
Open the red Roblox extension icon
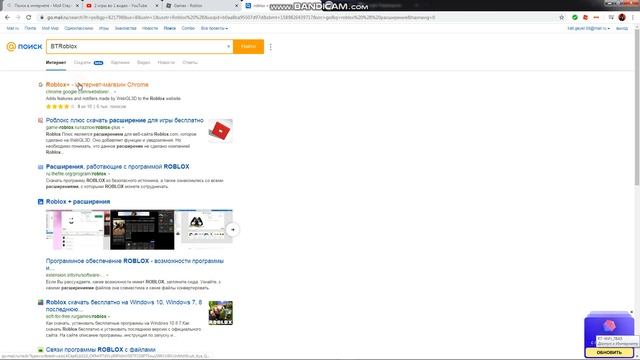click(x=585, y=18)
